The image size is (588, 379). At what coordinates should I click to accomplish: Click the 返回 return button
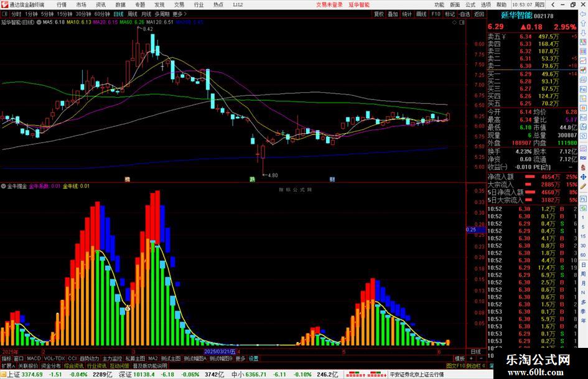click(x=479, y=14)
